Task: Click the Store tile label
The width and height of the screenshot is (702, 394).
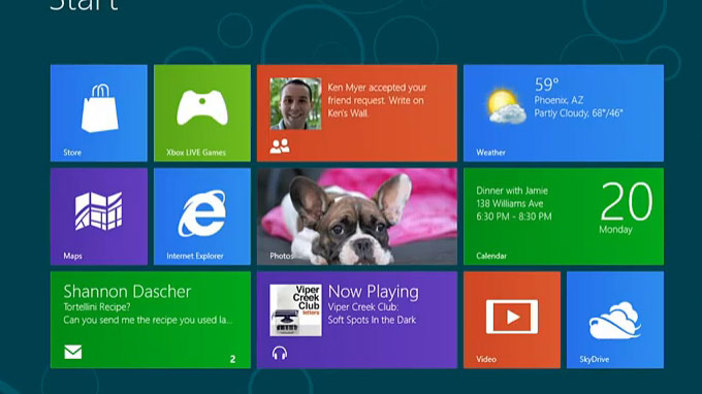Action: (73, 153)
